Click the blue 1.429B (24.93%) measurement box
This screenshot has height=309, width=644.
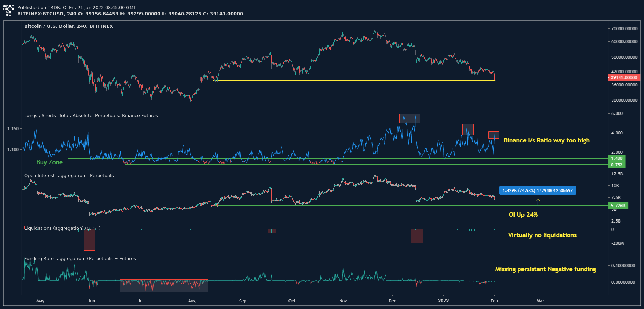(537, 191)
